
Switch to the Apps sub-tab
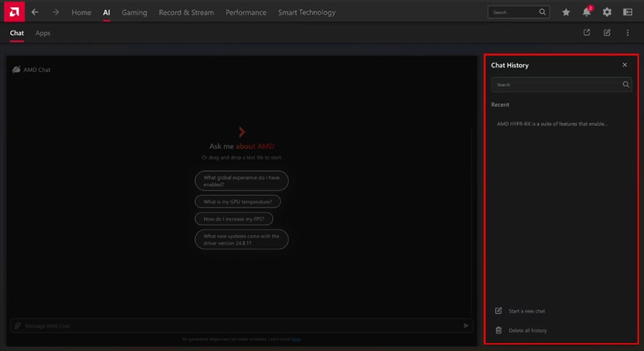pos(43,33)
